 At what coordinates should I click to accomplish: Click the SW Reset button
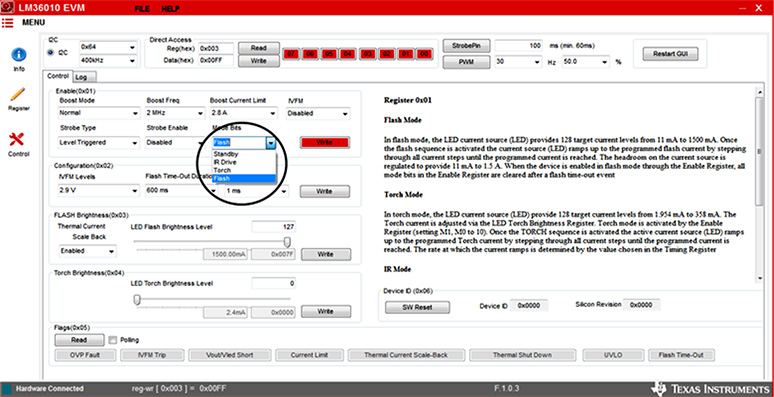(417, 307)
